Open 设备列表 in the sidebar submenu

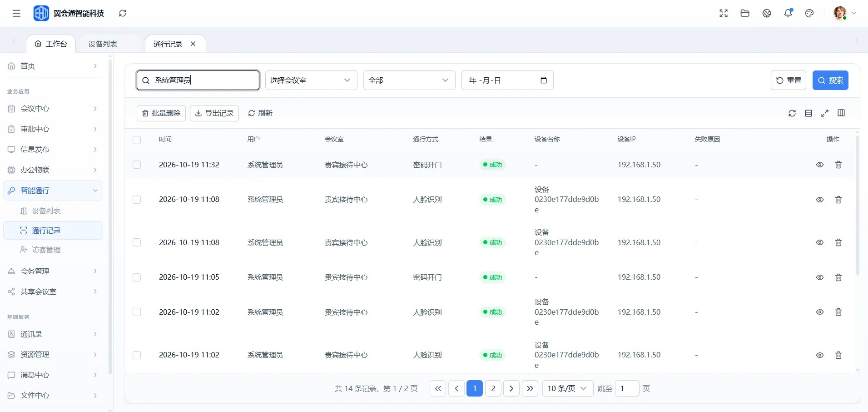(x=53, y=211)
